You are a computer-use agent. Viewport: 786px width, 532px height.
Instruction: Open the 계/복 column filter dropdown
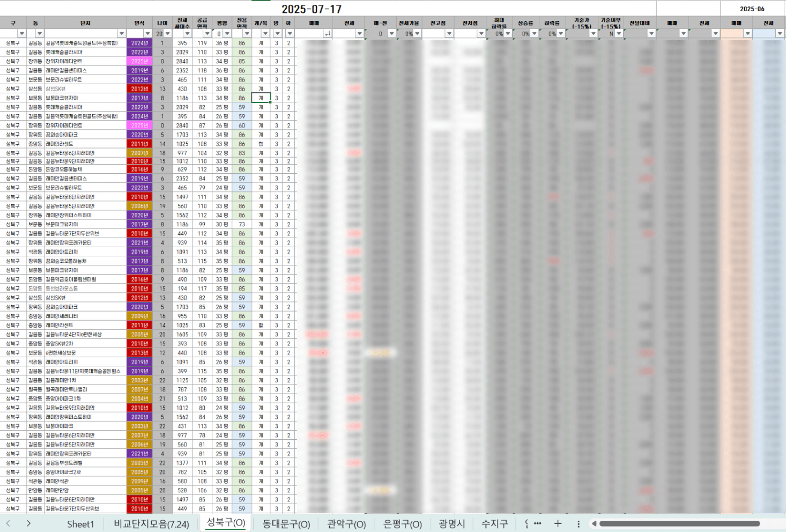[x=265, y=33]
